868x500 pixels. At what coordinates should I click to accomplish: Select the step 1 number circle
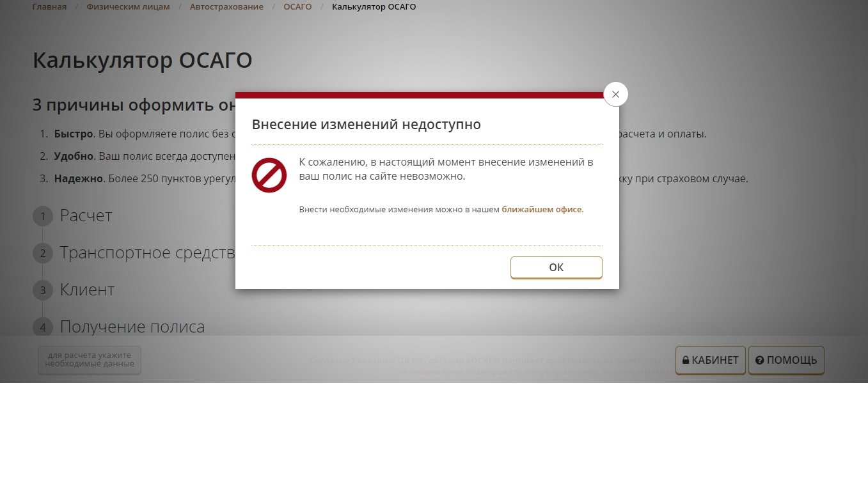[x=43, y=216]
